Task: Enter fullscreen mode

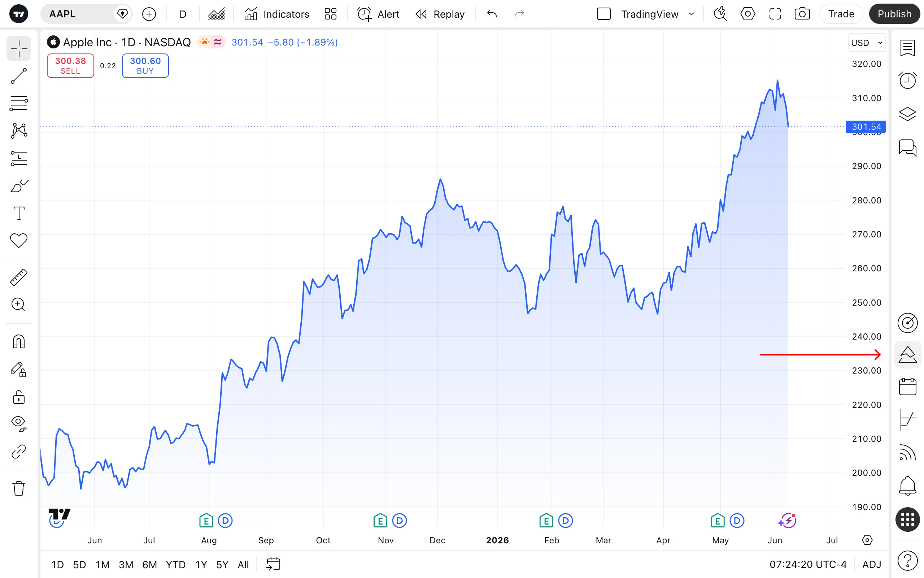Action: (x=775, y=14)
